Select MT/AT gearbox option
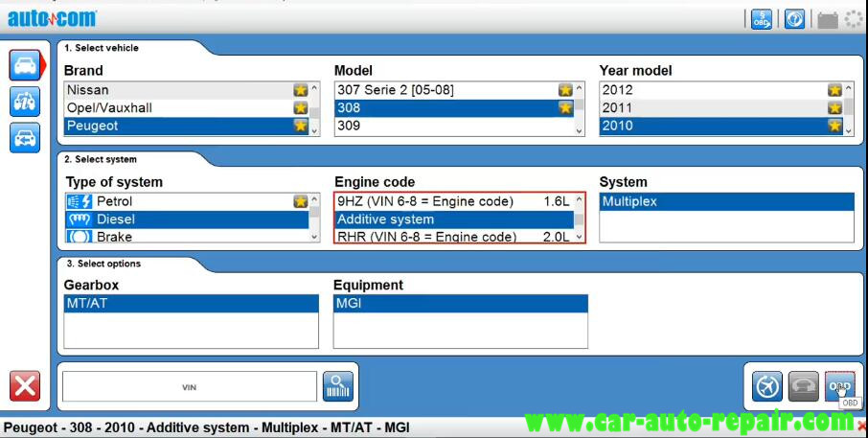 (x=191, y=304)
